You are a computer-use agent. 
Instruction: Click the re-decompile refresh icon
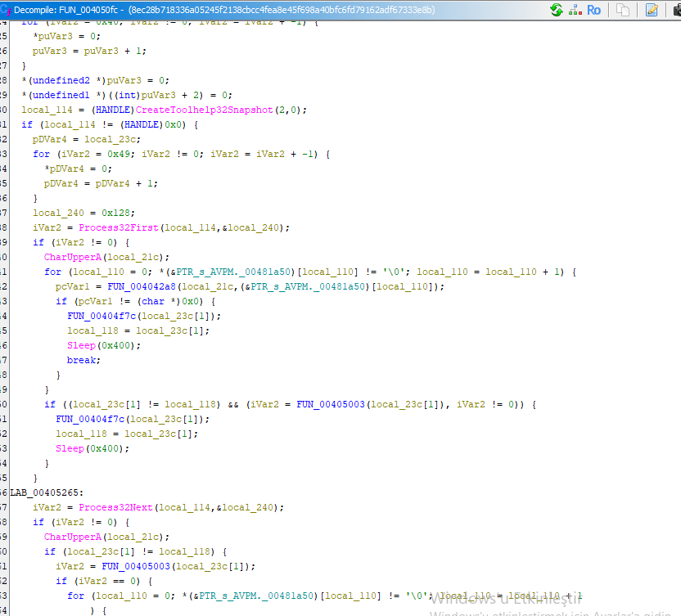[x=557, y=10]
